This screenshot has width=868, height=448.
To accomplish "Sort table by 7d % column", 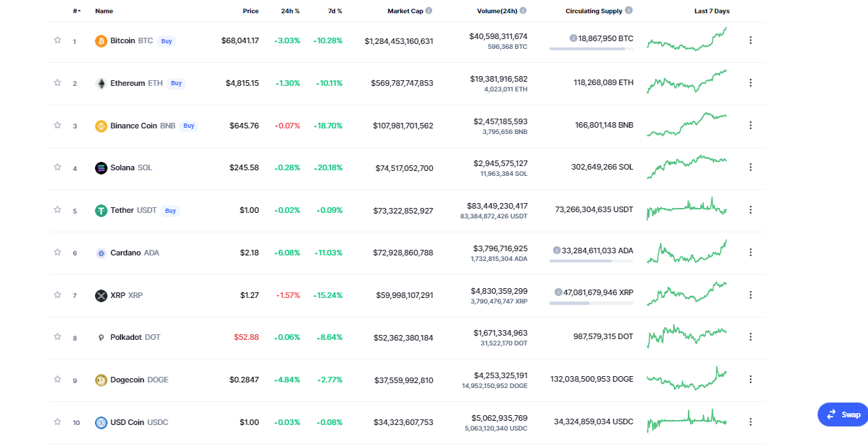I will 334,11.
